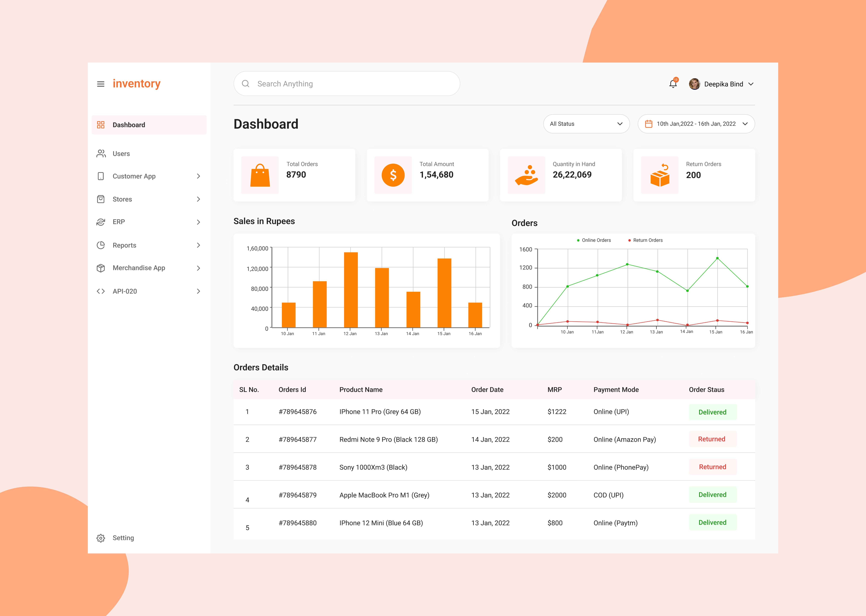Click product Apple MacBook Pro M1 (Grey)
The width and height of the screenshot is (866, 616).
pyautogui.click(x=384, y=495)
